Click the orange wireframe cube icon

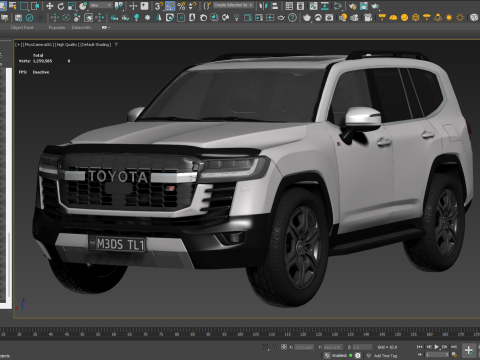[x=415, y=17]
